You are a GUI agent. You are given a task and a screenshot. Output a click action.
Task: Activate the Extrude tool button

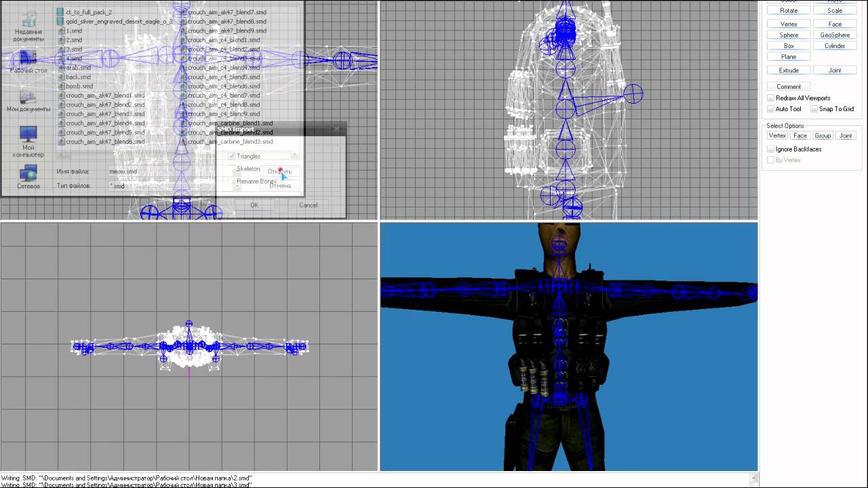(x=789, y=70)
